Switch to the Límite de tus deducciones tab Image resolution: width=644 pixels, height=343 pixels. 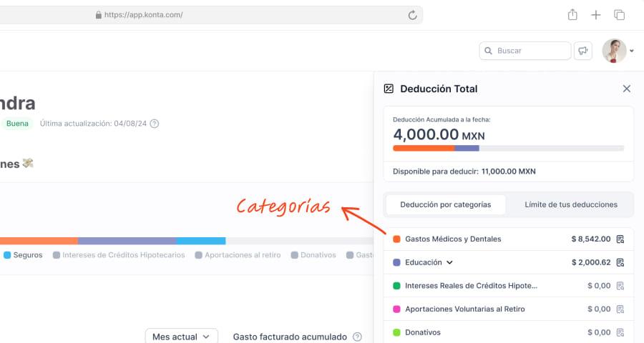(x=571, y=204)
